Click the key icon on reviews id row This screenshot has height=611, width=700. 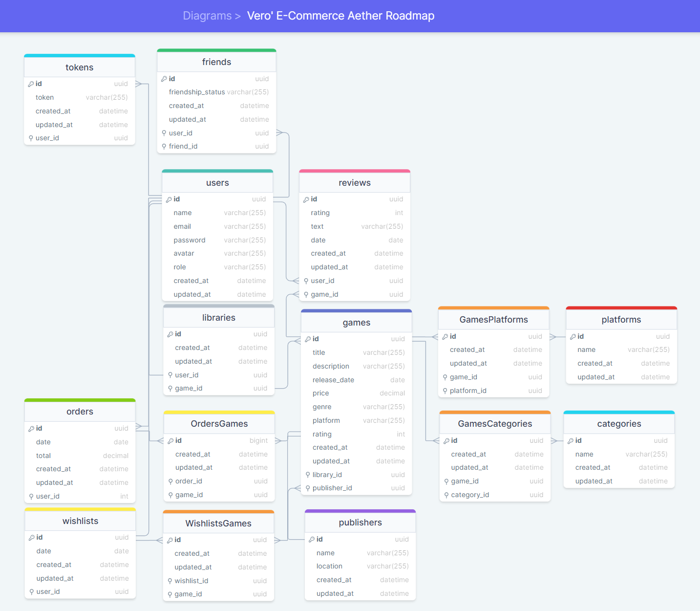click(x=305, y=199)
